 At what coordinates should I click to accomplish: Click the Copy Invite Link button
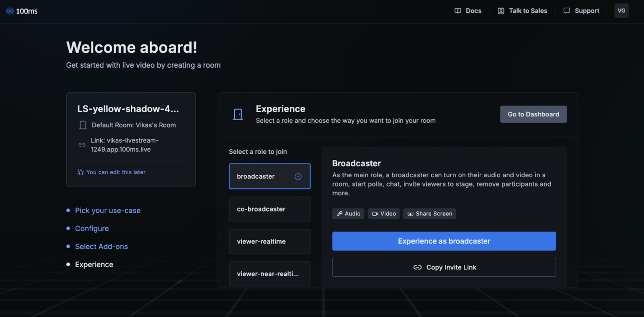tap(444, 267)
